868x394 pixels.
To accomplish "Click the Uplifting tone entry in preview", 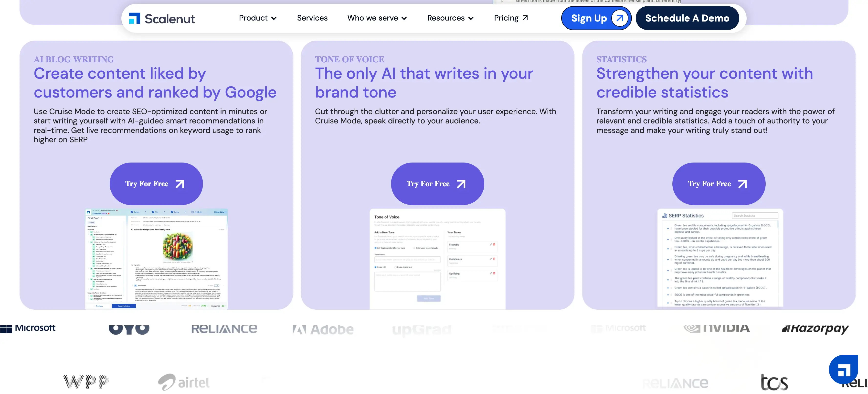I will tap(472, 275).
